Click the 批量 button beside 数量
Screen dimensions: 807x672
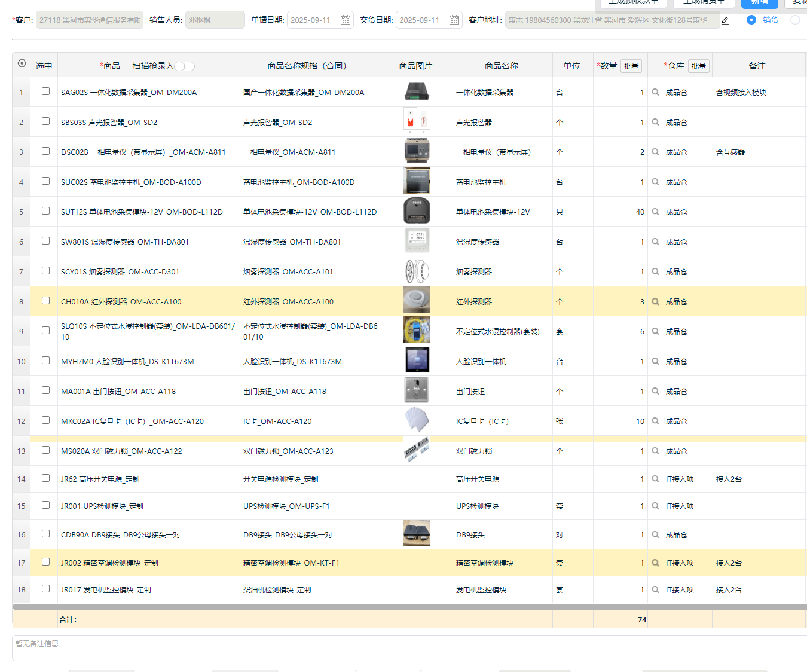tap(631, 66)
